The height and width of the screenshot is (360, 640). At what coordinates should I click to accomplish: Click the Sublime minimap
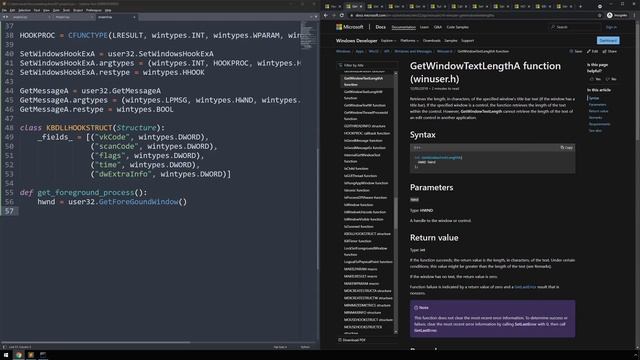(x=309, y=35)
